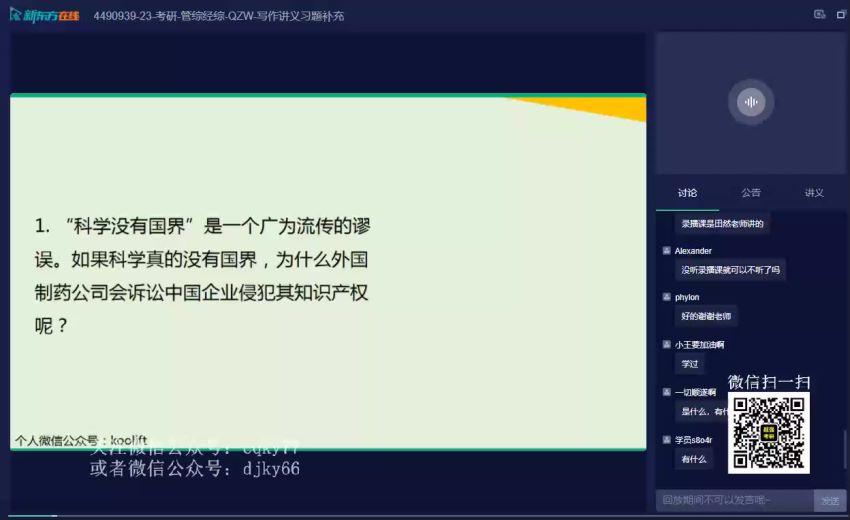Image resolution: width=850 pixels, height=520 pixels.
Task: Click 学员s8o4r avatar icon
Action: point(667,439)
